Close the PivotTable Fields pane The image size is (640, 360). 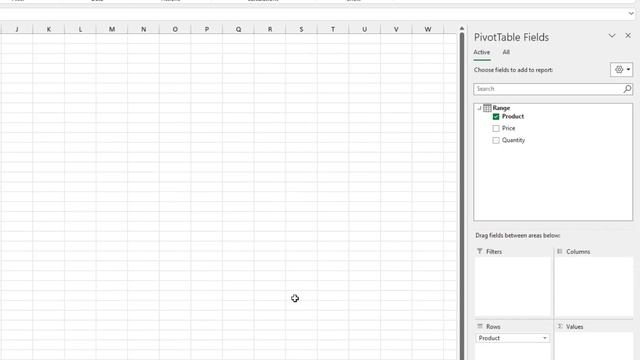[x=628, y=36]
